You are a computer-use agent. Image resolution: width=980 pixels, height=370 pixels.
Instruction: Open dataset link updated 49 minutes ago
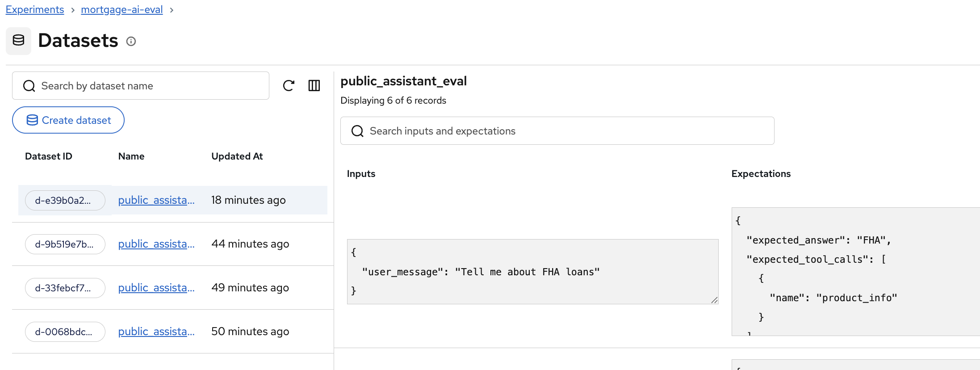[156, 288]
